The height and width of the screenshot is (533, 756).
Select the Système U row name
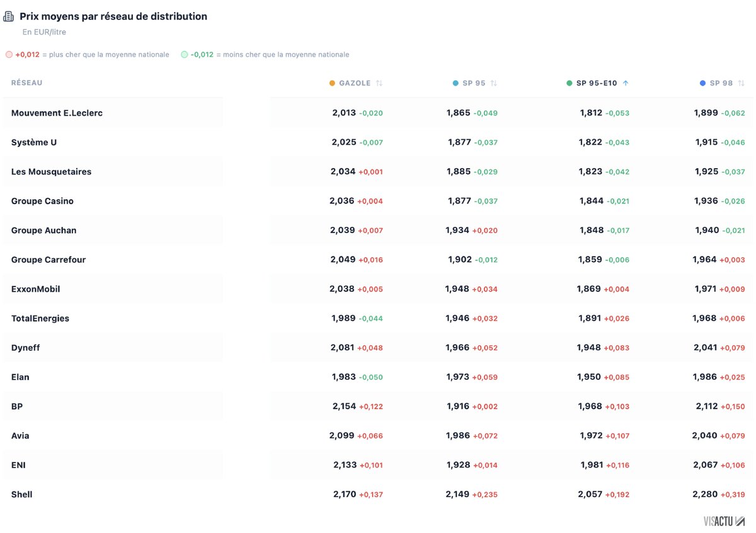tap(34, 142)
